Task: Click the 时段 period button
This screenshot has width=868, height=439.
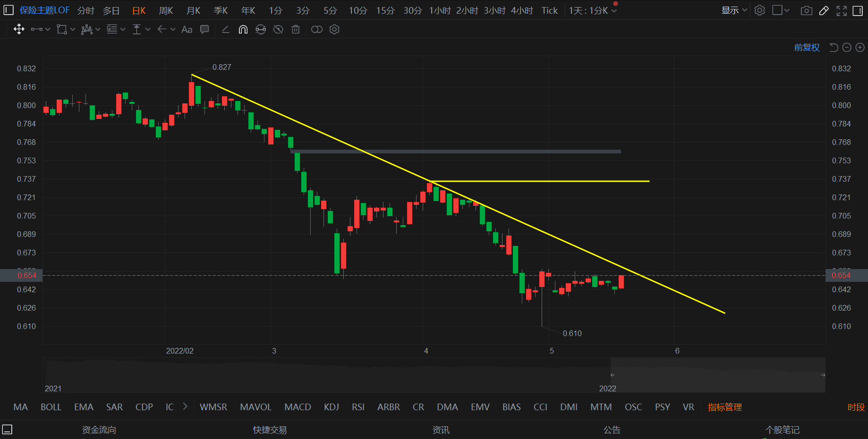Action: 856,407
